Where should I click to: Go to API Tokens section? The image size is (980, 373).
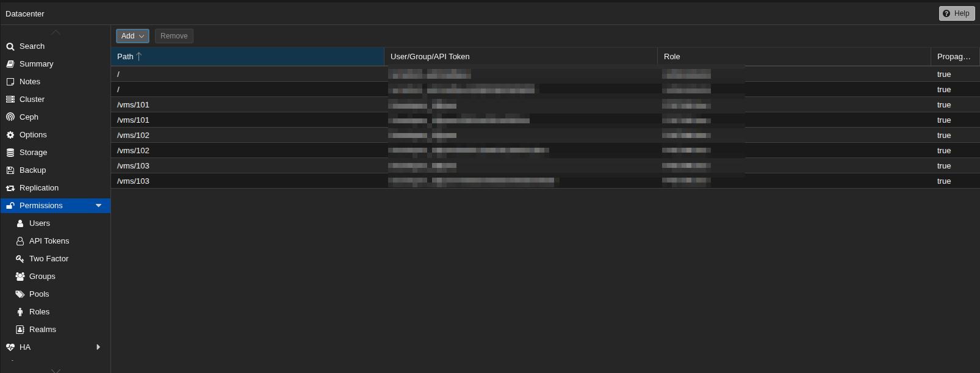tap(49, 241)
